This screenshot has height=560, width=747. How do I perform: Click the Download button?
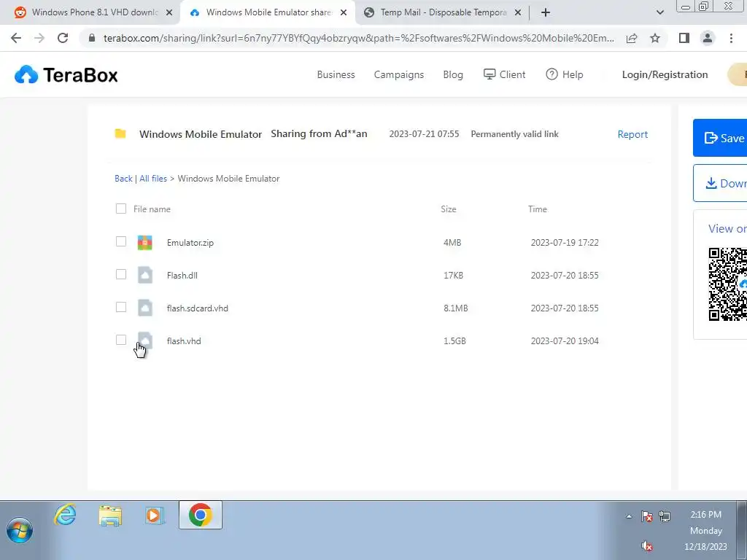(x=720, y=183)
